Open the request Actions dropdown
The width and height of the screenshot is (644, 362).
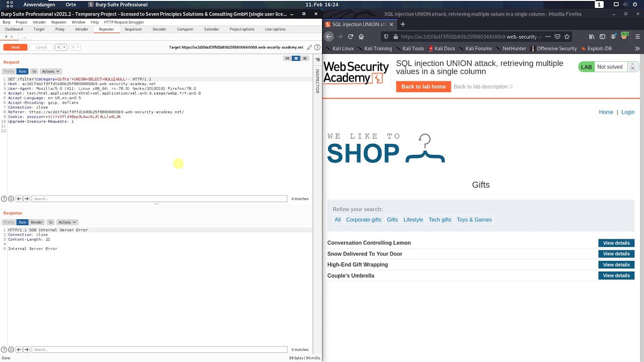coord(51,71)
